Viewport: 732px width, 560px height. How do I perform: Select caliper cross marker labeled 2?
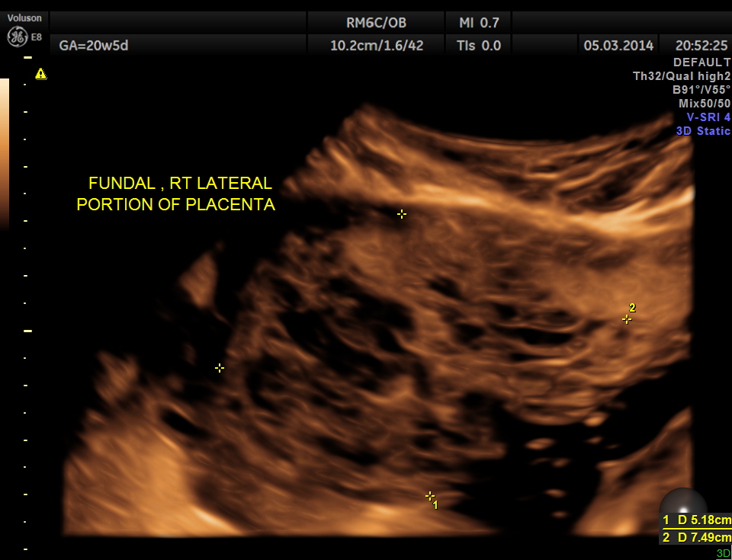pyautogui.click(x=627, y=319)
